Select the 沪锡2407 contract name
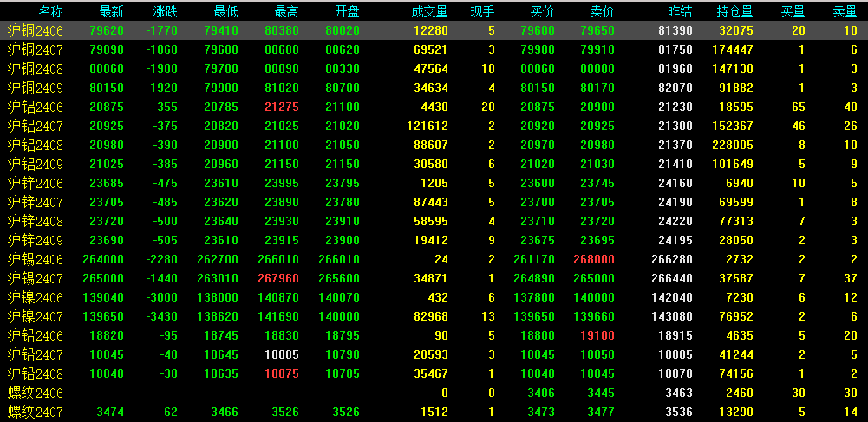This screenshot has width=868, height=422. (35, 278)
